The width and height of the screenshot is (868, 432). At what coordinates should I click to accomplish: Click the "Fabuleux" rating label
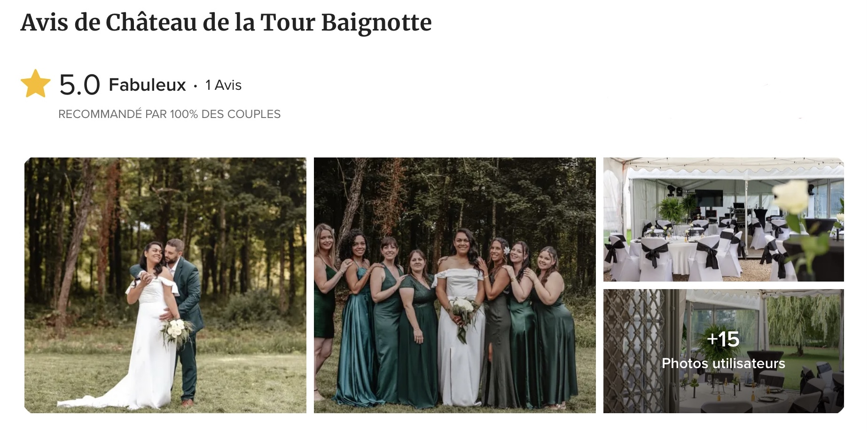click(147, 85)
